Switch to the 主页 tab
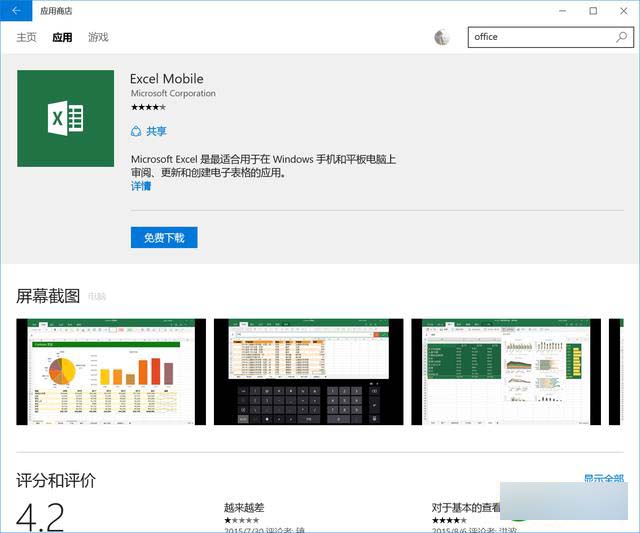Viewport: 640px width, 533px height. [26, 37]
